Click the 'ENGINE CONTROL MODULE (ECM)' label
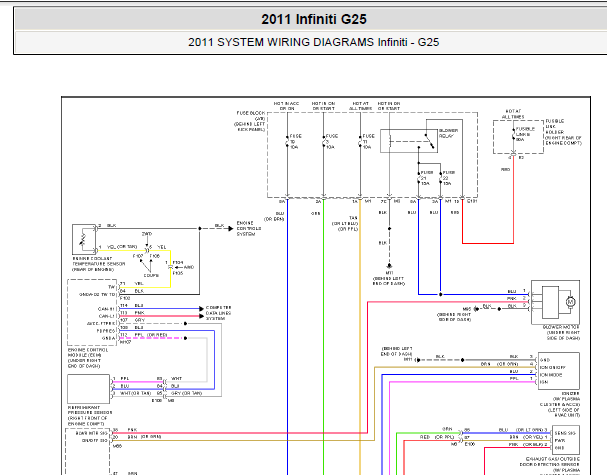 click(x=88, y=352)
